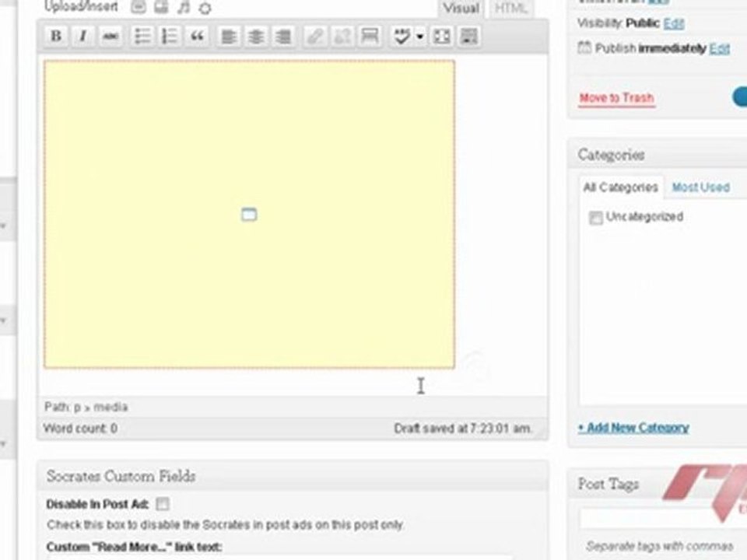The height and width of the screenshot is (560, 747).
Task: Click the Add New Category link
Action: 633,428
